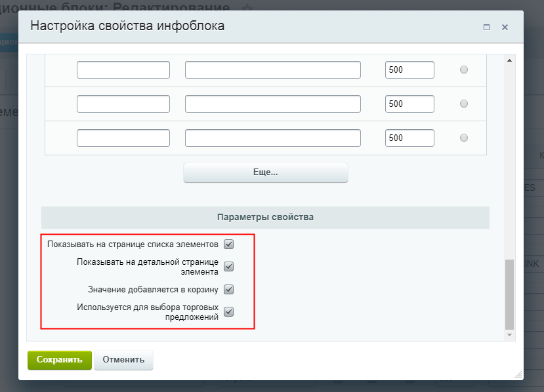Image resolution: width=544 pixels, height=392 pixels.
Task: Click the dialog resize grip corner
Action: point(518,374)
